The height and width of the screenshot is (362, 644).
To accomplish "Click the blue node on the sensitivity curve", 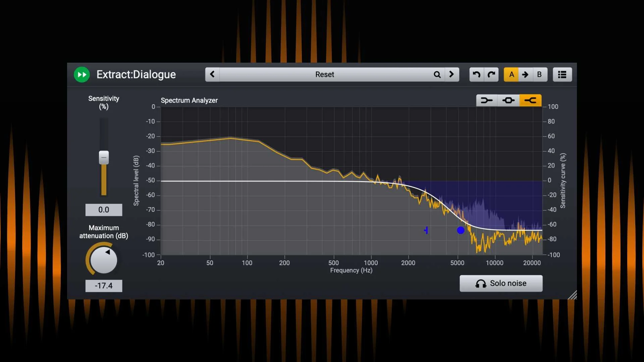I will pos(461,230).
